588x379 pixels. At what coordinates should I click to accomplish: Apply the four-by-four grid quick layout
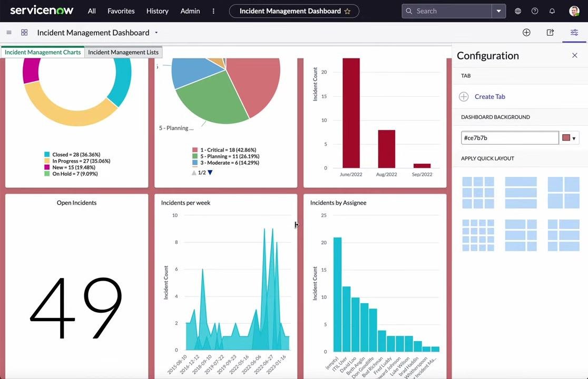(x=478, y=235)
